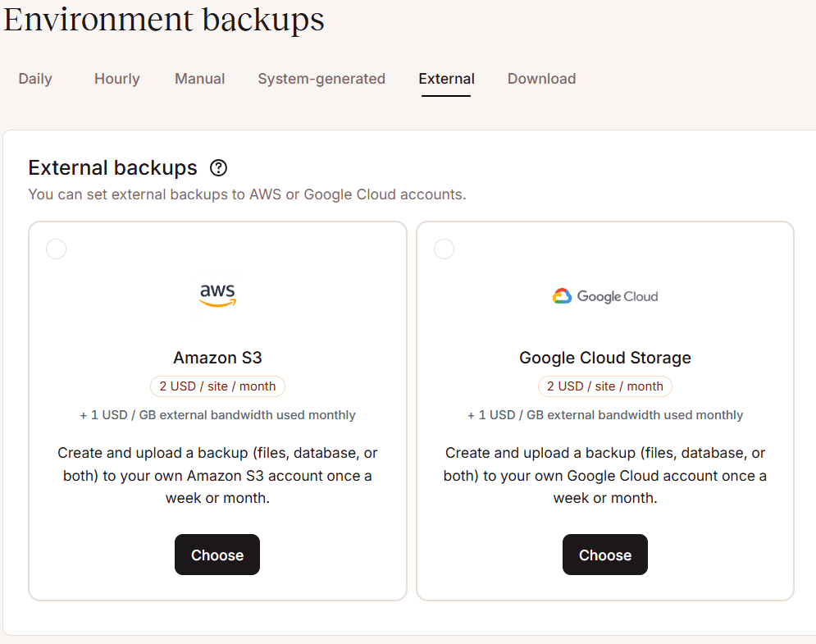Screen dimensions: 816x644
Task: Click the Google Cloud logo
Action: [x=605, y=296]
